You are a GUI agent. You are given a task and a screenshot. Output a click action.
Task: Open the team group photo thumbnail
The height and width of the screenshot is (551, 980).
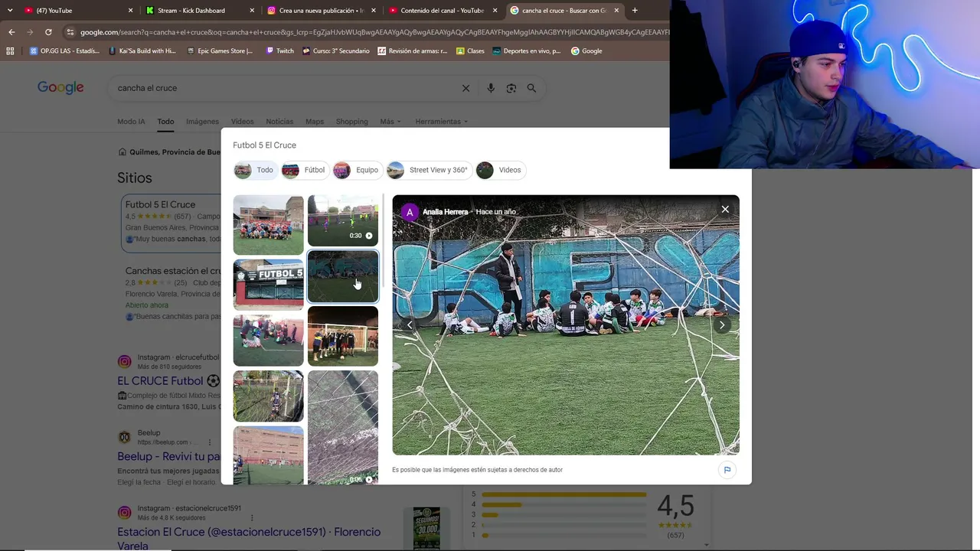(268, 225)
